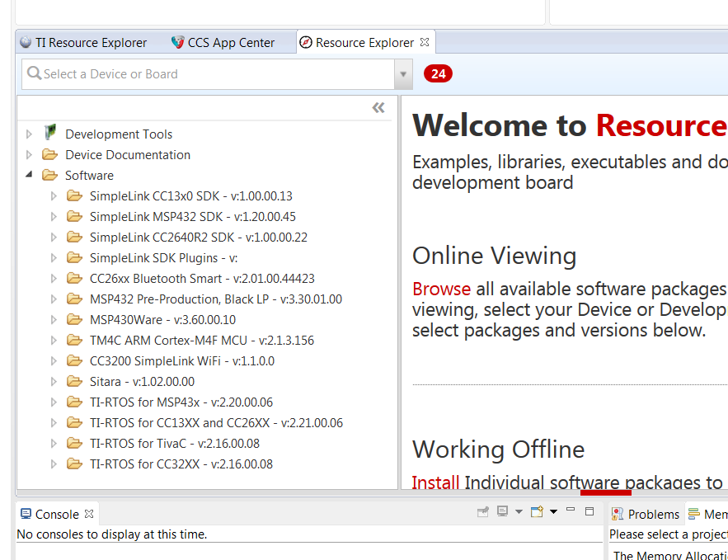Viewport: 728px width, 560px height.
Task: Click the Install link under Working Offline
Action: (435, 482)
